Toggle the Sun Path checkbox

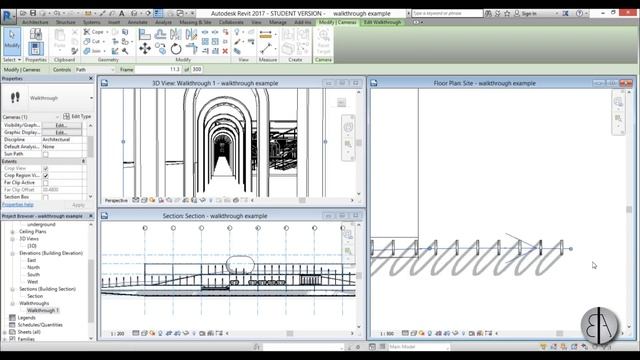tap(46, 154)
